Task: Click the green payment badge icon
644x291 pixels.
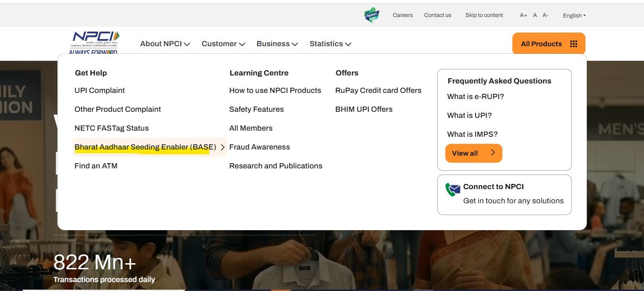Action: 372,15
